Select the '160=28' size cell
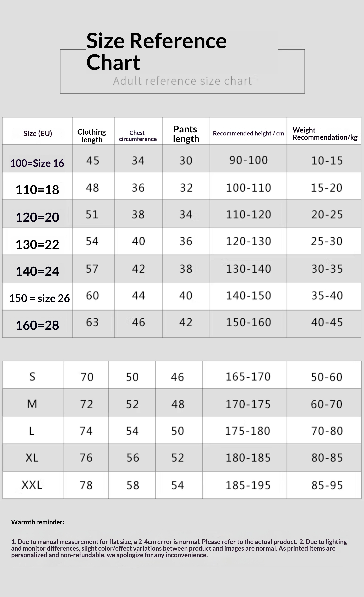The image size is (364, 597). coord(37,325)
